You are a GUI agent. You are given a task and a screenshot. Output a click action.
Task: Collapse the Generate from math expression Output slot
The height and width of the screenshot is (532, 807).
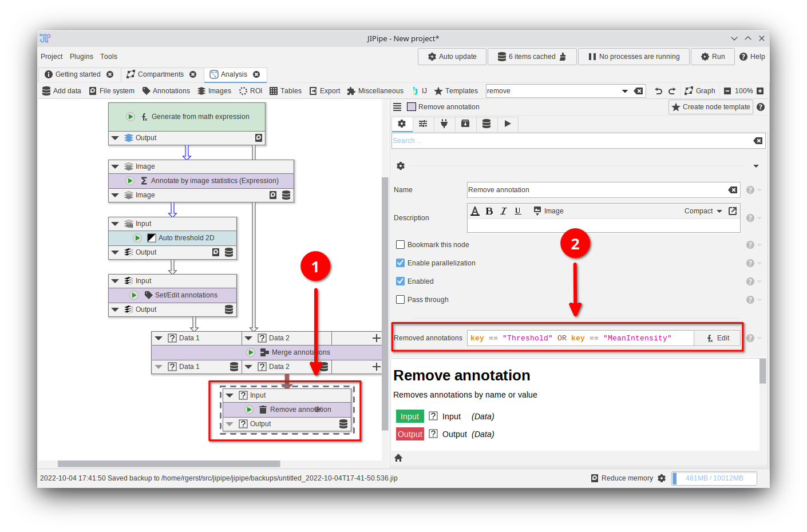[x=115, y=138]
